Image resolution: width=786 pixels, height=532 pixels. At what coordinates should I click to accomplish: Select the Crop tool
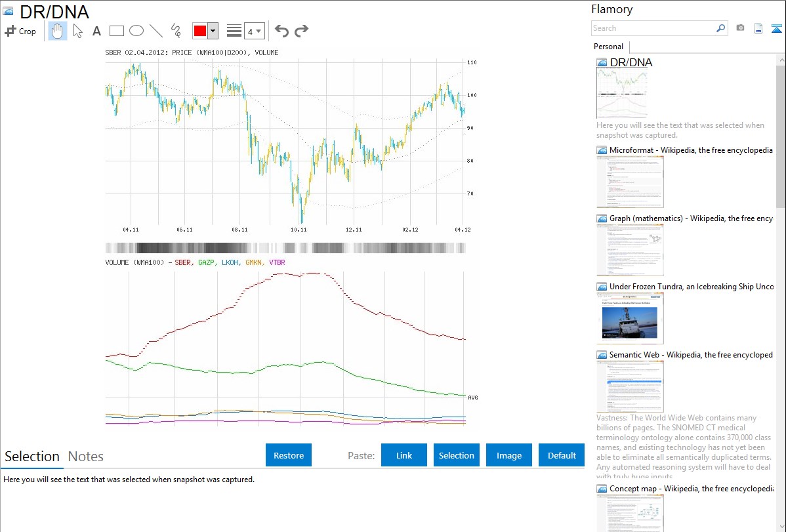[x=20, y=31]
